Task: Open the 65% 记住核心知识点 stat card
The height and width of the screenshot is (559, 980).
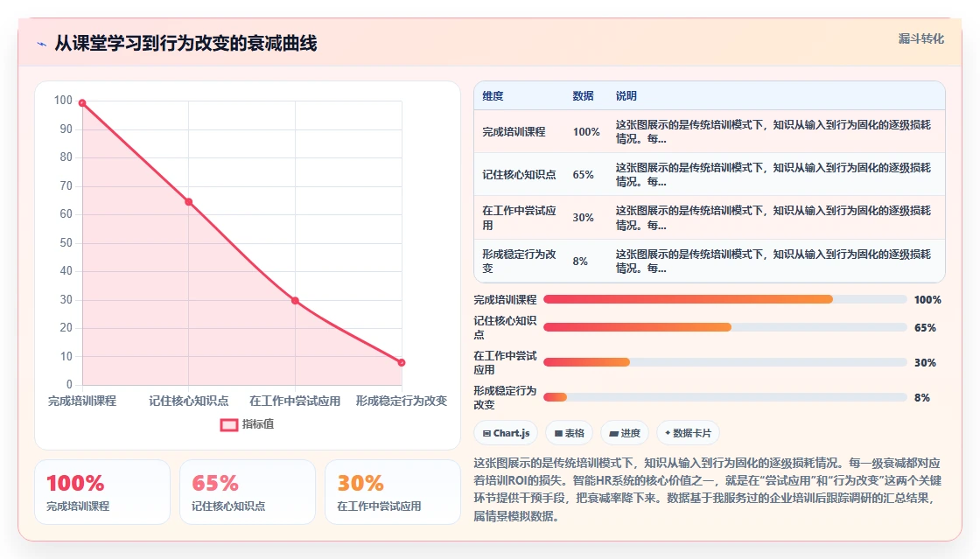Action: pos(248,493)
